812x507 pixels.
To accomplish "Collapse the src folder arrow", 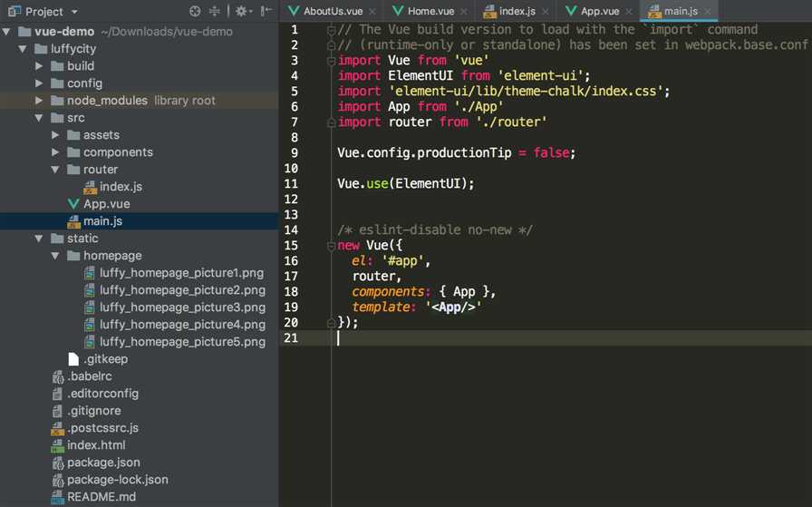I will [39, 118].
